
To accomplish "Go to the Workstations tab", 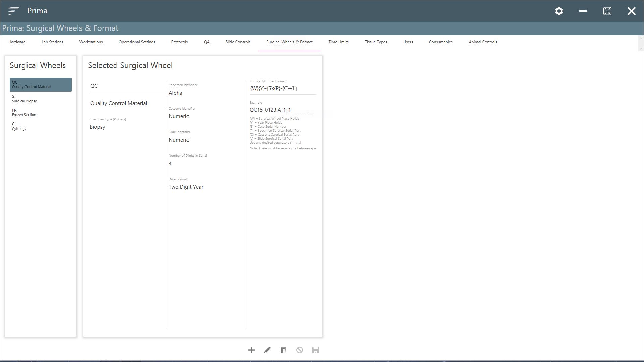I will (x=91, y=42).
